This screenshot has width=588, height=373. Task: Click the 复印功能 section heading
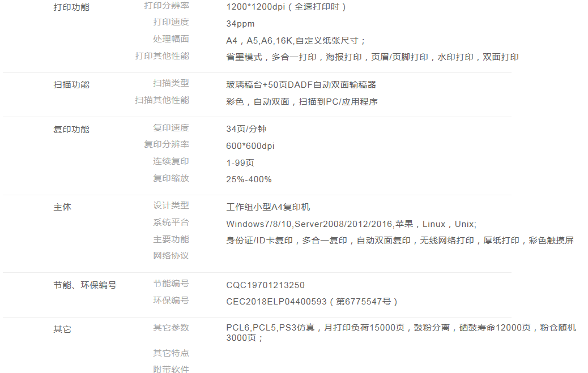coord(71,130)
